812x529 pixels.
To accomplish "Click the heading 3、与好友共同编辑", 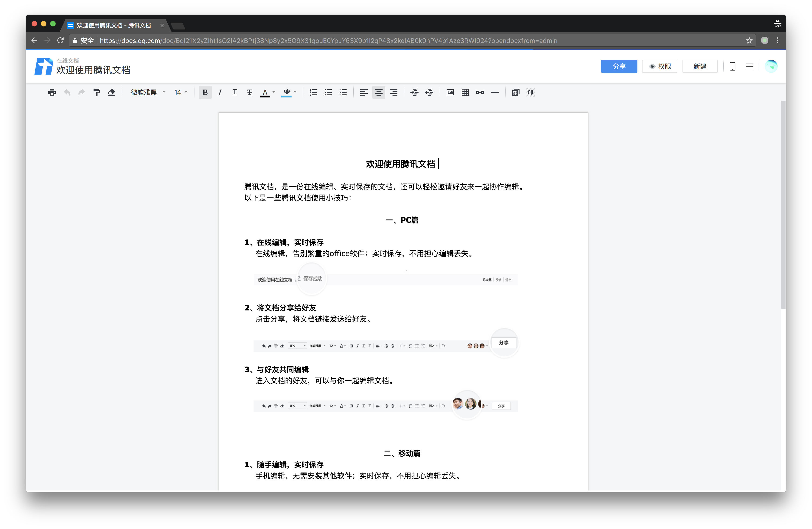I will tap(277, 370).
